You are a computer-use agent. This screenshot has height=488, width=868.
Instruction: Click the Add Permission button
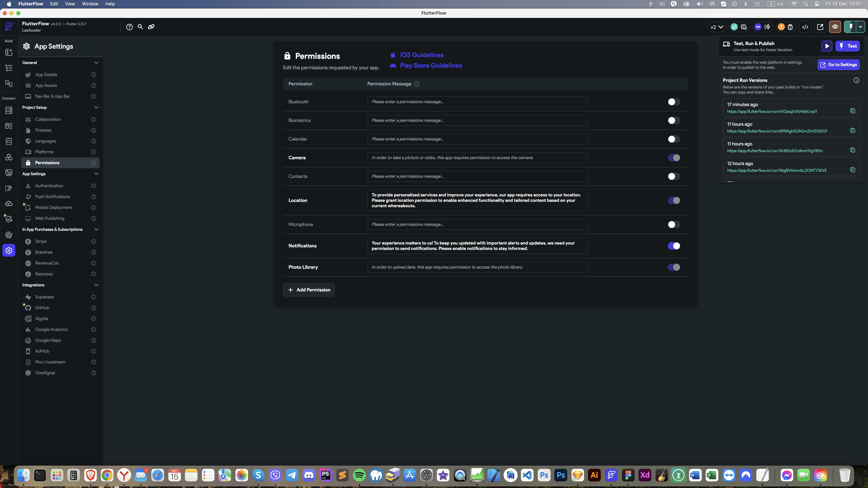[309, 290]
